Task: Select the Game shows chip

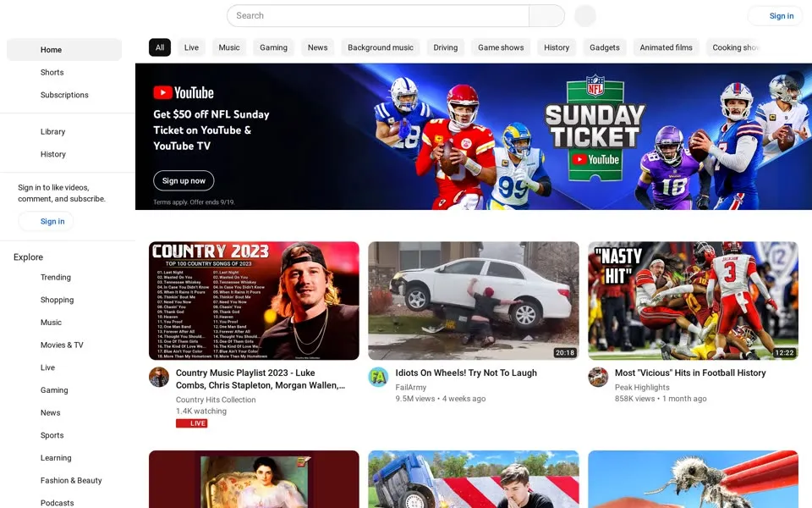Action: [501, 47]
